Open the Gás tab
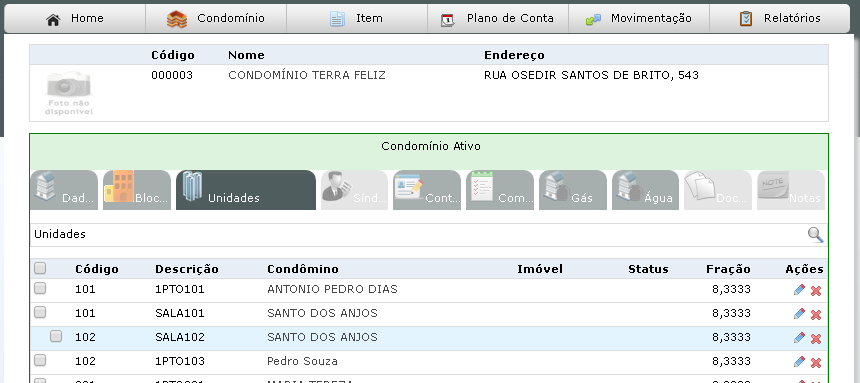Viewport: 860px width, 383px height. (x=573, y=190)
